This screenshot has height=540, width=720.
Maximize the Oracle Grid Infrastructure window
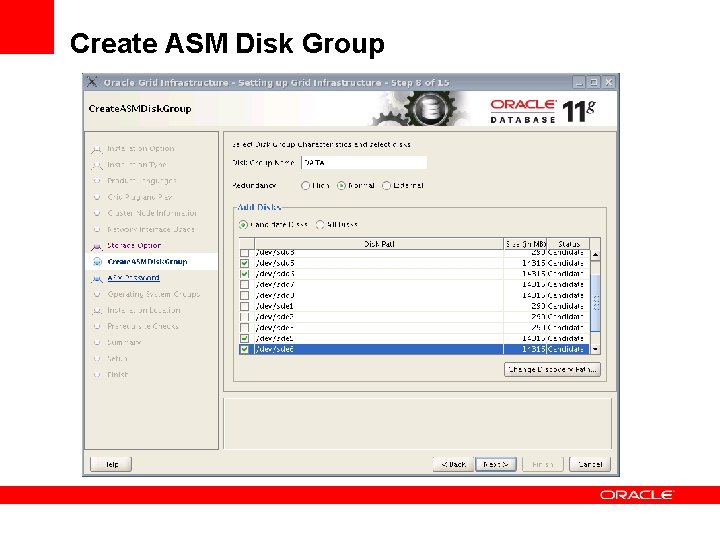coord(594,83)
